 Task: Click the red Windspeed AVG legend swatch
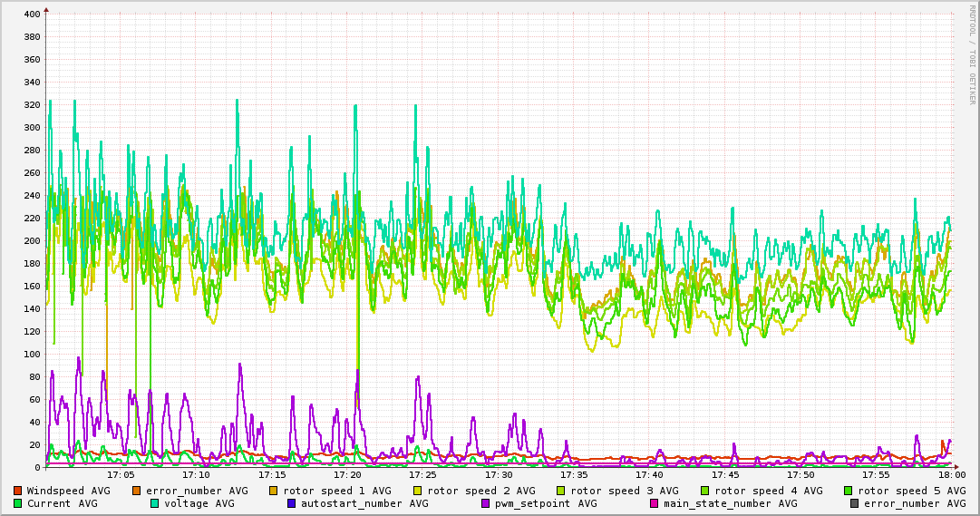18,491
